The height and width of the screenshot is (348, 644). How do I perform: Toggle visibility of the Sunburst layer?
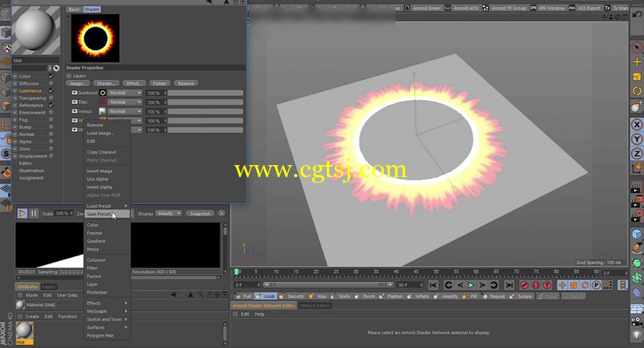75,93
